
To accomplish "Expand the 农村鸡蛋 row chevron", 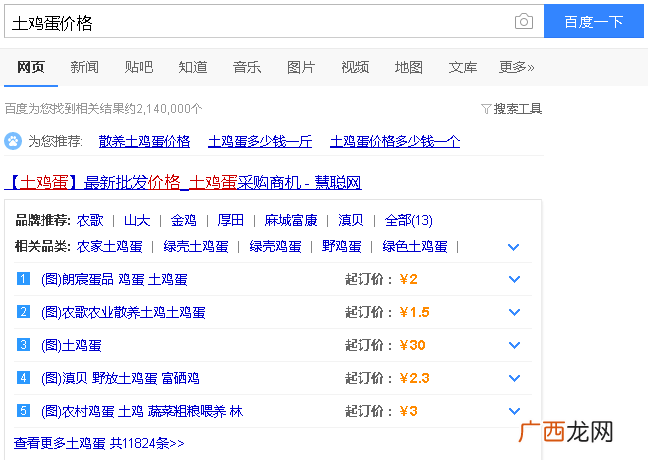I will [x=514, y=411].
